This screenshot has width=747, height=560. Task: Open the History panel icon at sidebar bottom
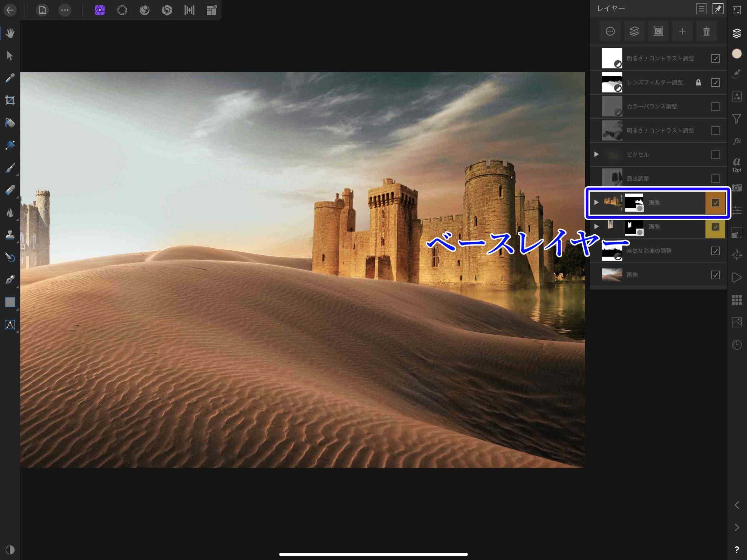737,345
